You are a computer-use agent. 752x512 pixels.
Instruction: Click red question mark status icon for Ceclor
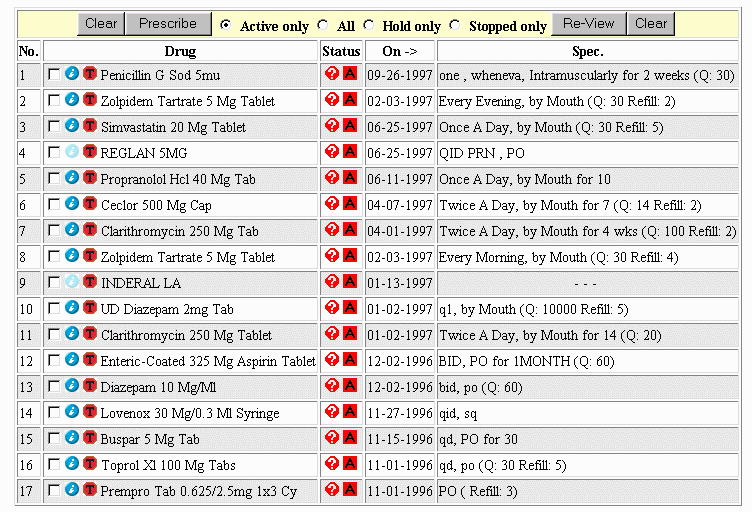tap(332, 204)
